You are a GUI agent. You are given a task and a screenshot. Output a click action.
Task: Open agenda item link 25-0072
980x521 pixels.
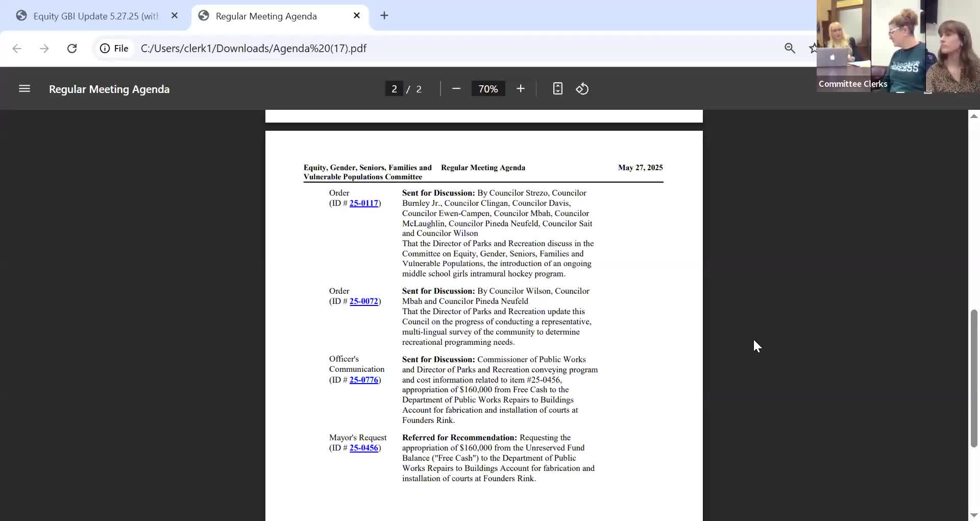363,301
